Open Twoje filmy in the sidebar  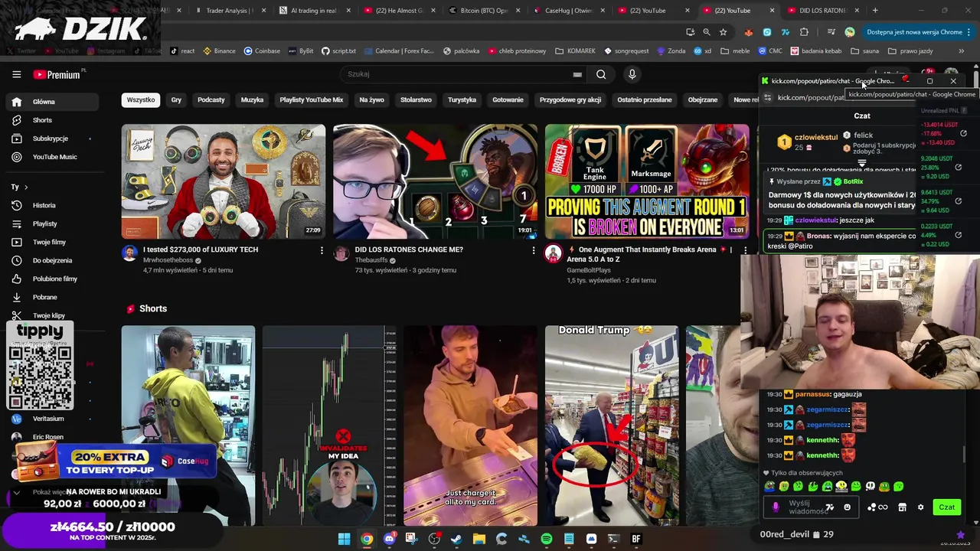(51, 242)
